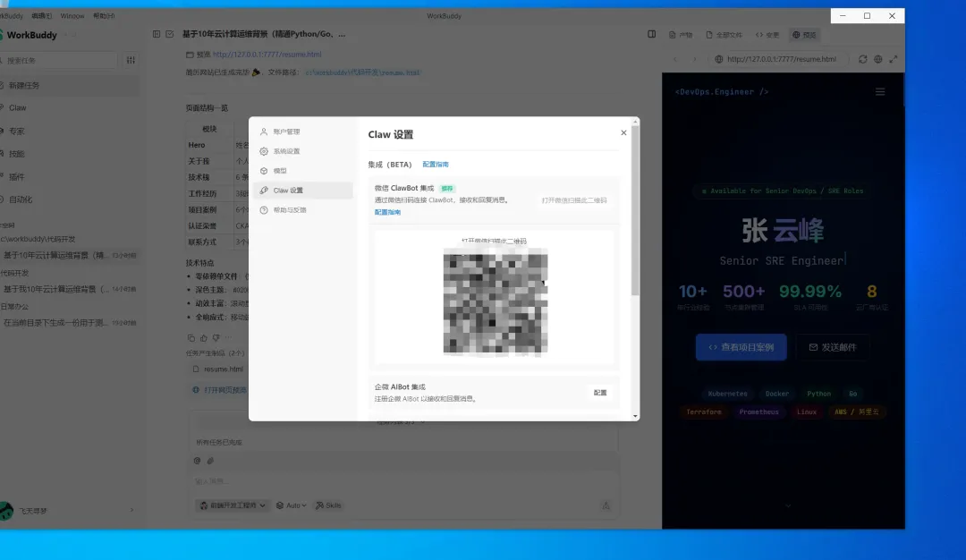This screenshot has height=560, width=966.
Task: Click the 飞天寻梦 user avatar
Action: [x=6, y=511]
